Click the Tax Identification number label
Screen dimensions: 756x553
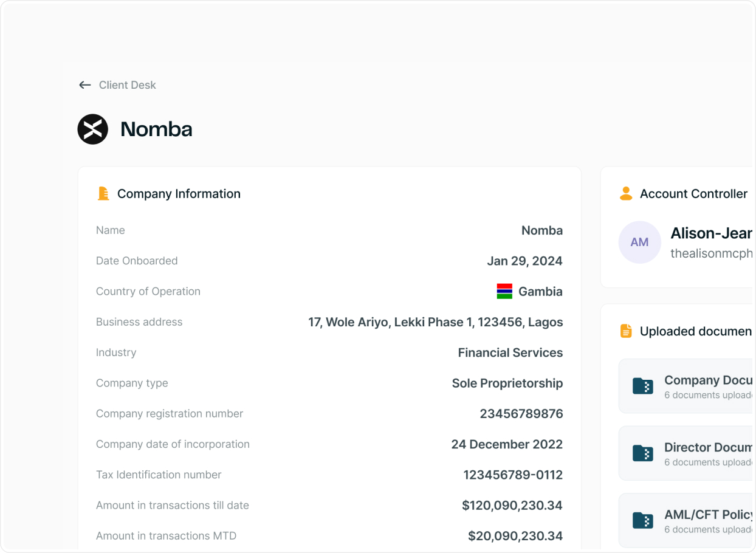(159, 475)
